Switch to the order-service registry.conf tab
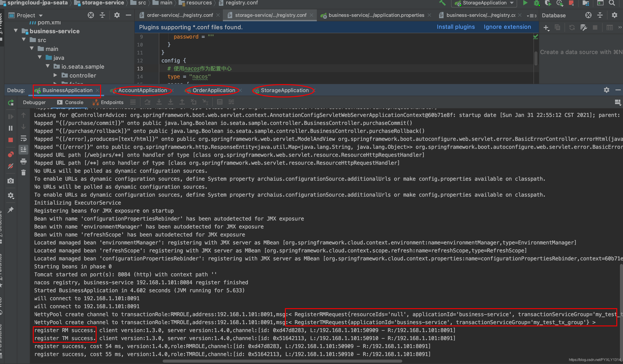Image resolution: width=623 pixels, height=364 pixels. click(179, 15)
